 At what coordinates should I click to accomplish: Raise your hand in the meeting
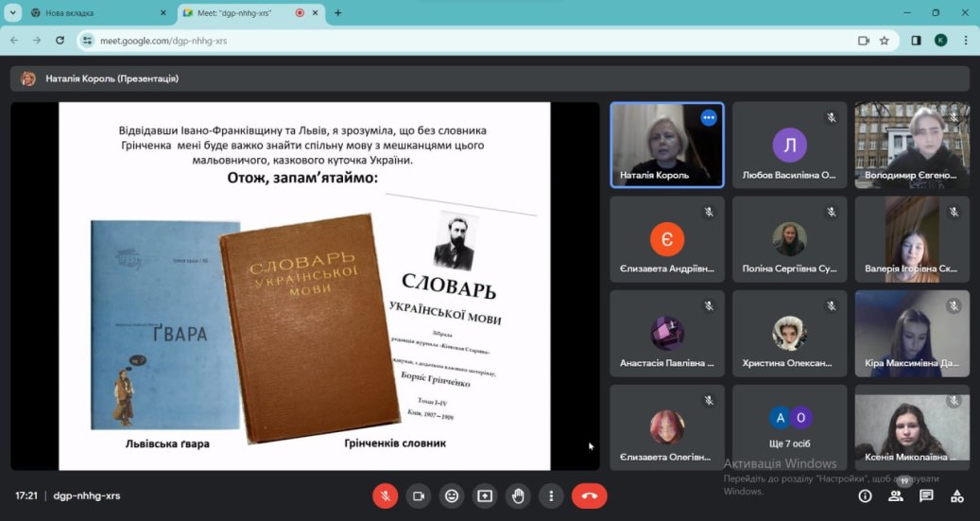coord(518,495)
